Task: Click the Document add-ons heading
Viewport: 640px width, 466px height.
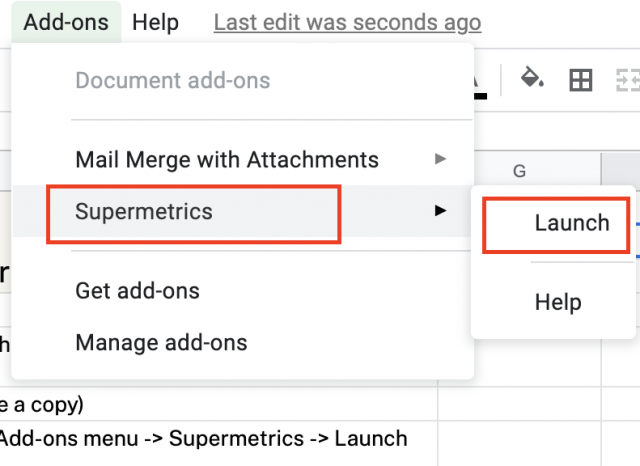Action: 173,80
